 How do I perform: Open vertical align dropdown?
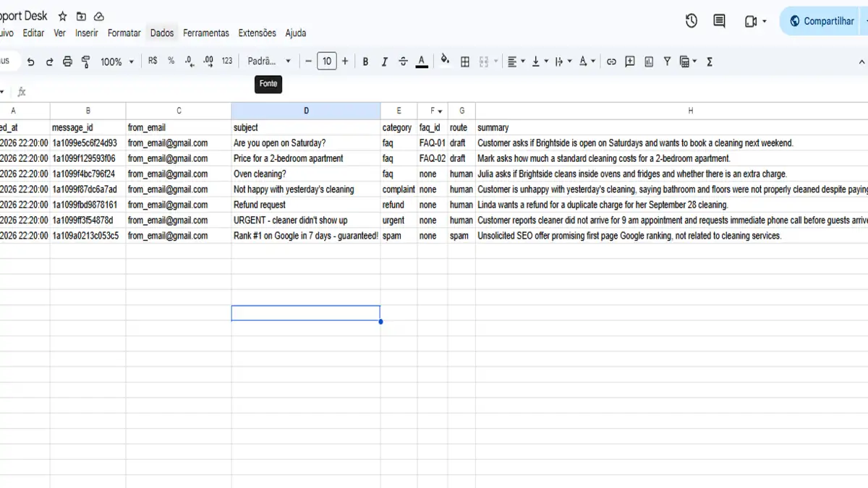click(x=540, y=61)
